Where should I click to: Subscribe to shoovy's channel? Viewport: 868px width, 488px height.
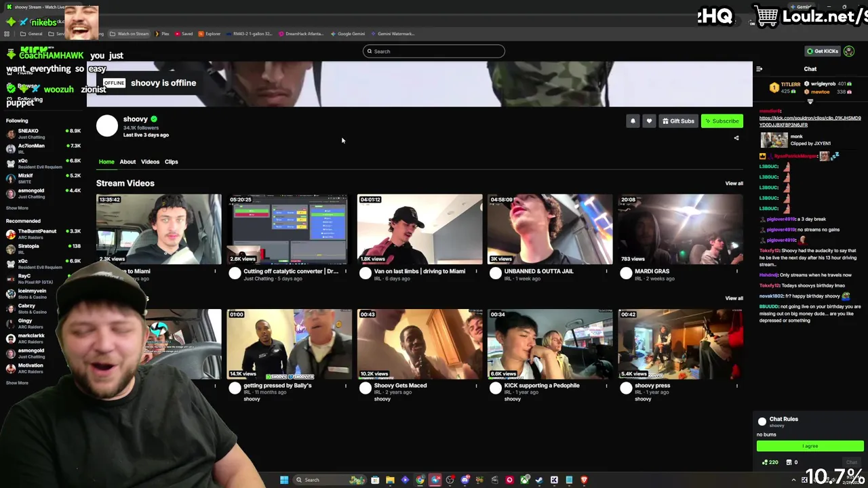[722, 121]
